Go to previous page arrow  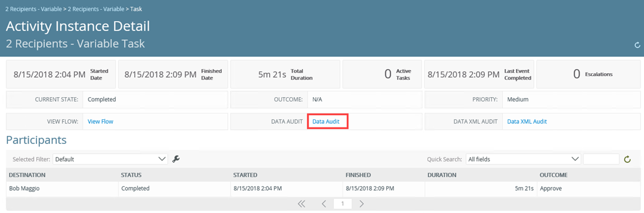click(x=324, y=204)
